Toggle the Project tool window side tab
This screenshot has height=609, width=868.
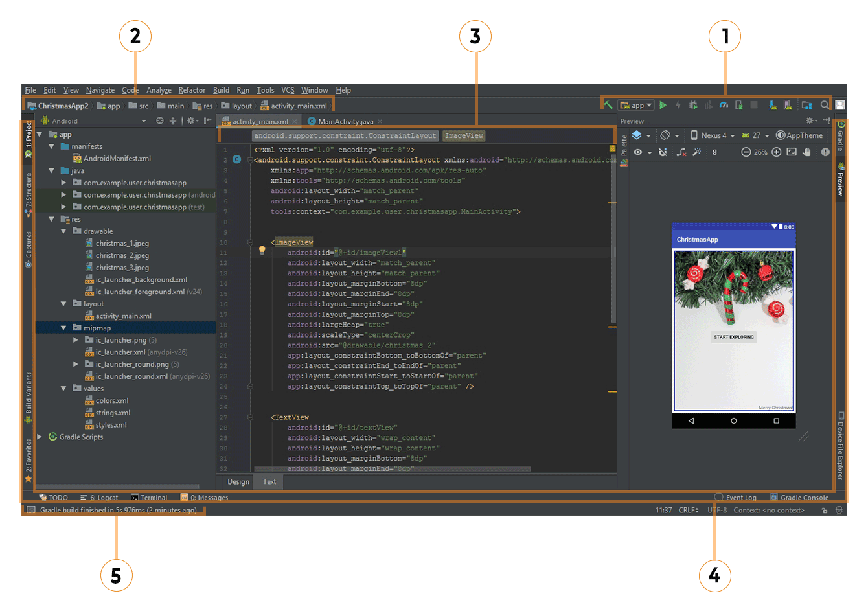[29, 134]
